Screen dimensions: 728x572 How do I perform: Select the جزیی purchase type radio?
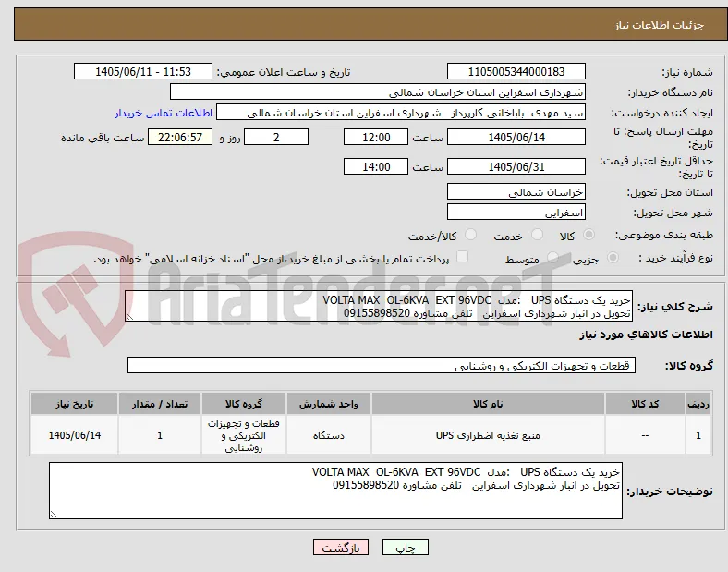click(613, 257)
